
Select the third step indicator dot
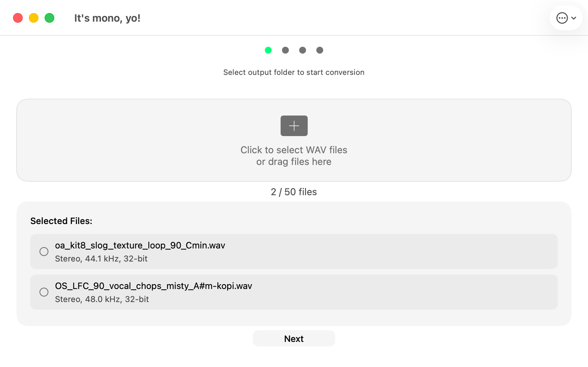click(x=303, y=50)
